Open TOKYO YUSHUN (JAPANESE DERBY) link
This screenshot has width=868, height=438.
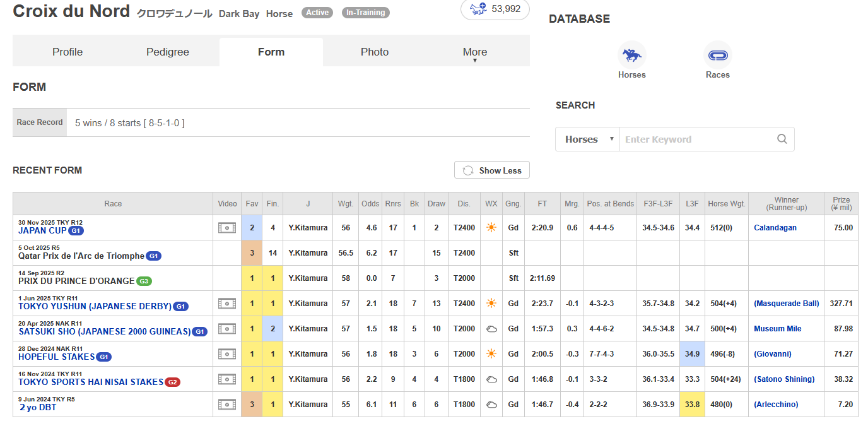[x=95, y=307]
